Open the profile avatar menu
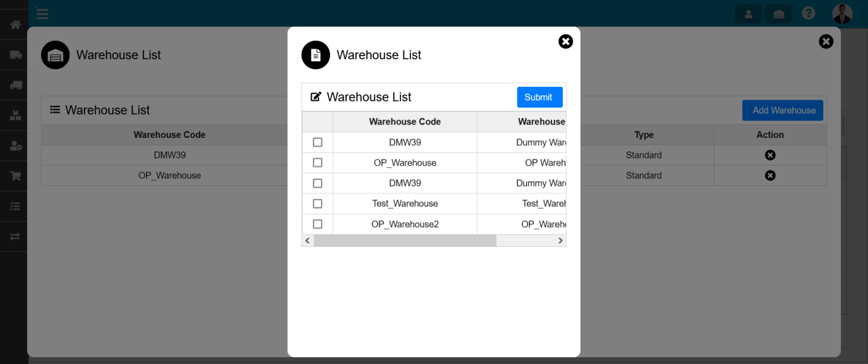868x364 pixels. coord(842,13)
